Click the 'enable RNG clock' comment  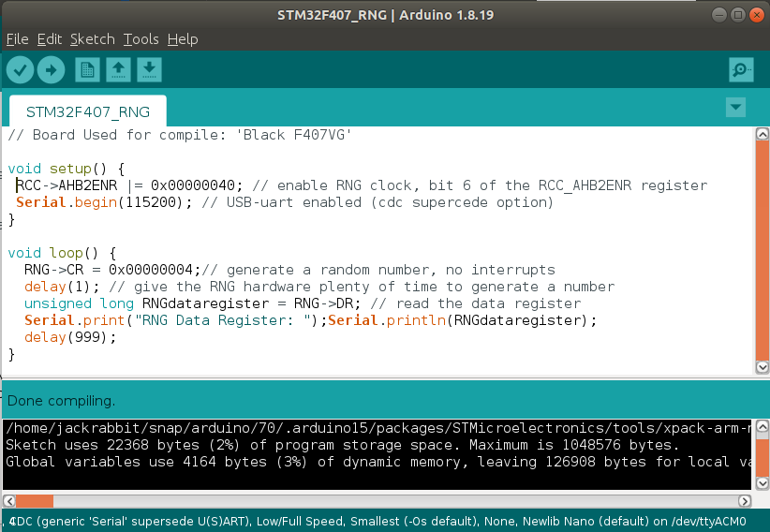click(x=480, y=185)
